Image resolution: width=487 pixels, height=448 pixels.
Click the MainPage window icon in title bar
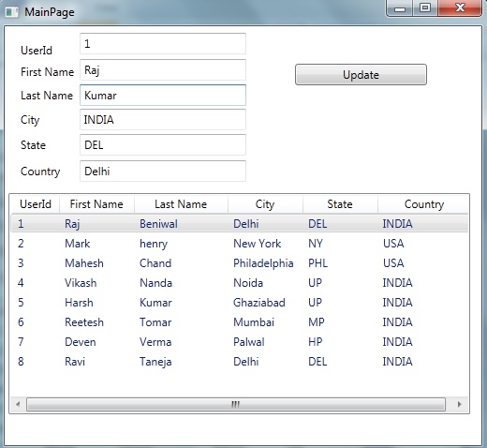[12, 12]
